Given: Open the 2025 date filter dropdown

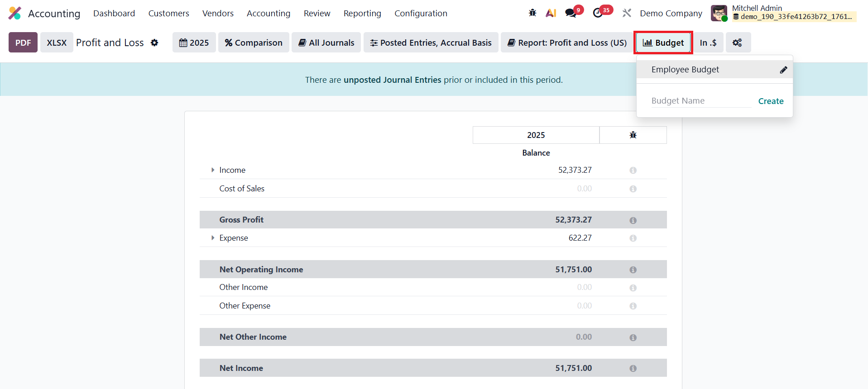Looking at the screenshot, I should [x=194, y=43].
